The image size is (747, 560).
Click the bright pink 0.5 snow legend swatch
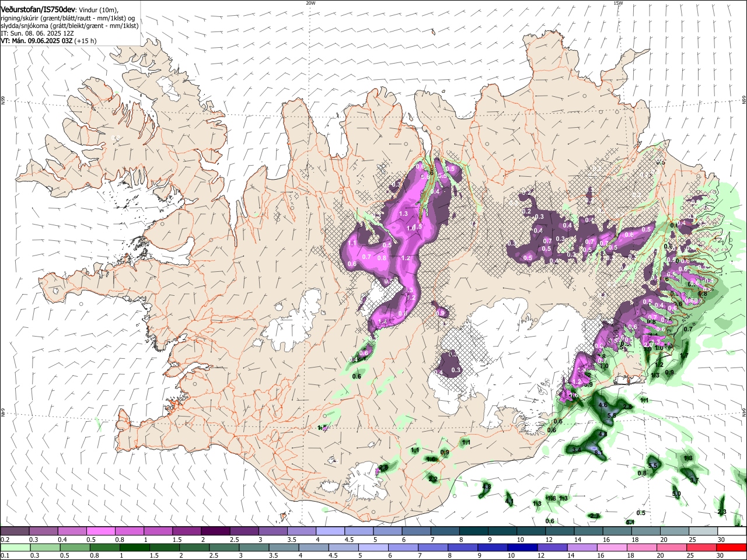(x=101, y=531)
